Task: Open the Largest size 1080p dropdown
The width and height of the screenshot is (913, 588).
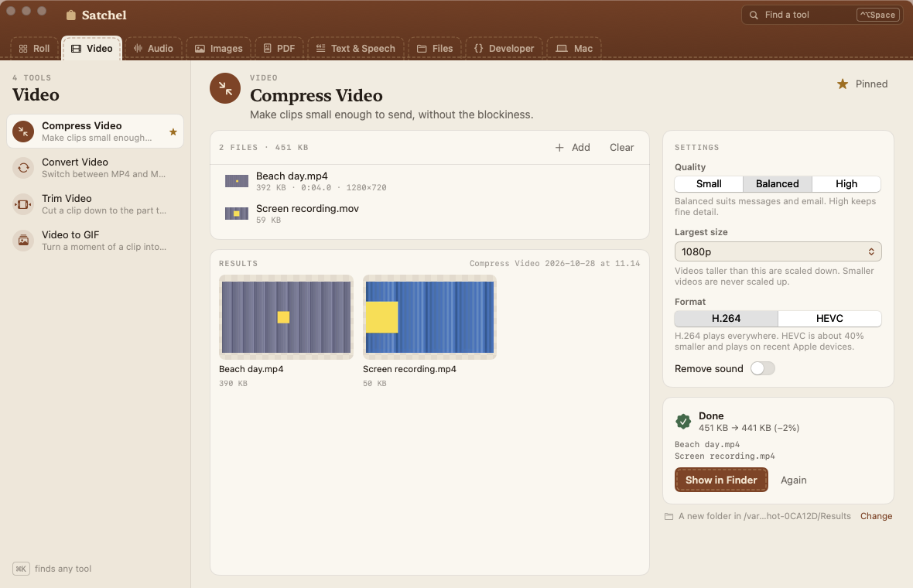Action: (778, 251)
